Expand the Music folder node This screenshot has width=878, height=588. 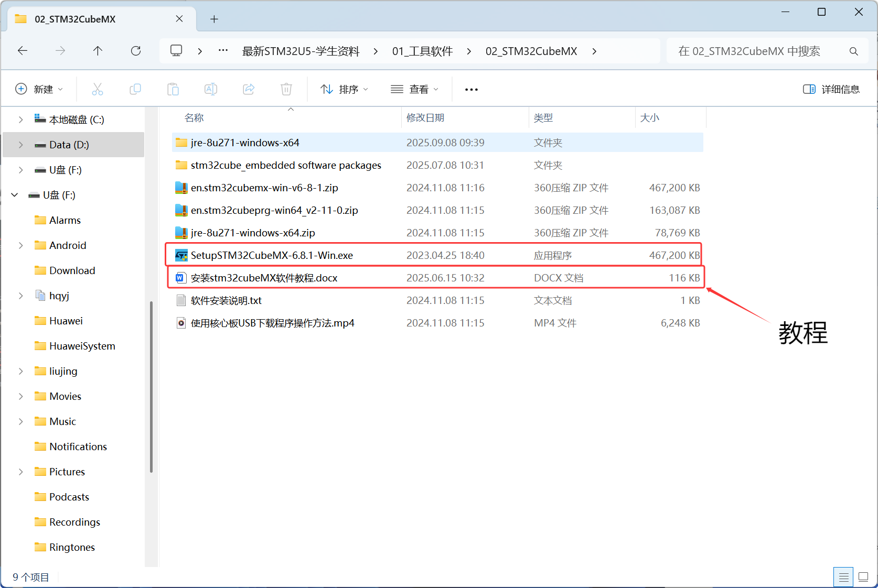[20, 421]
